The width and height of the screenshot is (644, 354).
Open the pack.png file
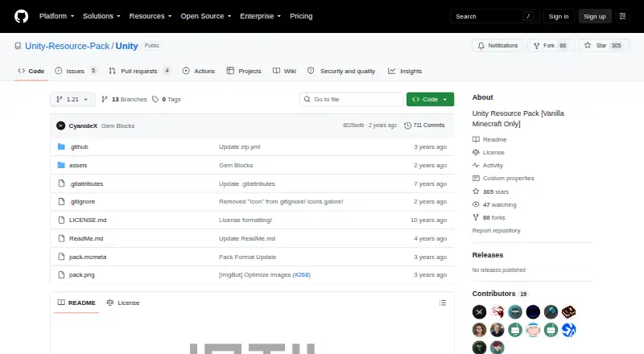[x=82, y=274]
